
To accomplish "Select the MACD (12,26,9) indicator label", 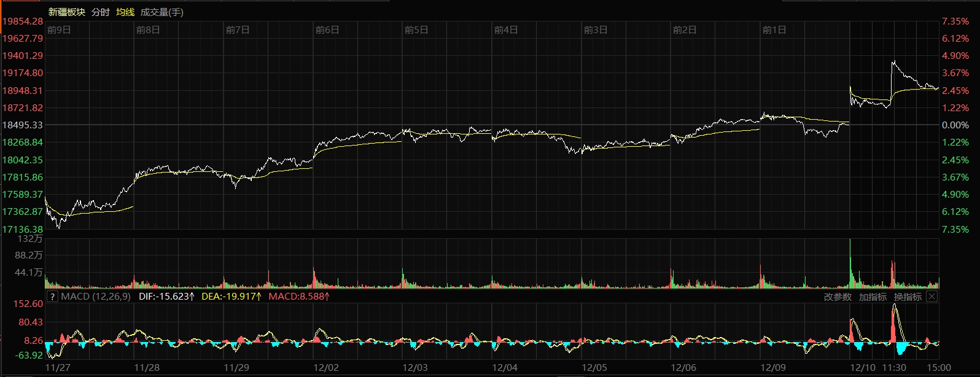I will (96, 297).
